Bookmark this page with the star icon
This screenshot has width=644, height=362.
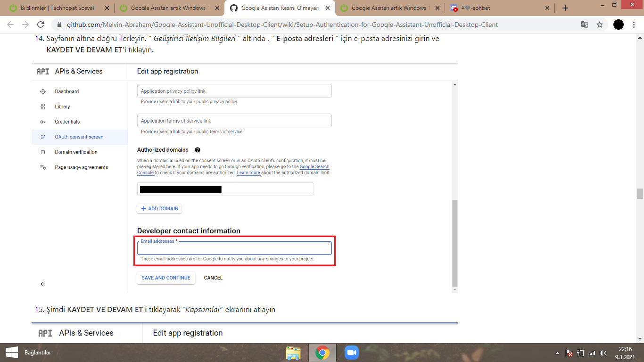[x=600, y=25]
